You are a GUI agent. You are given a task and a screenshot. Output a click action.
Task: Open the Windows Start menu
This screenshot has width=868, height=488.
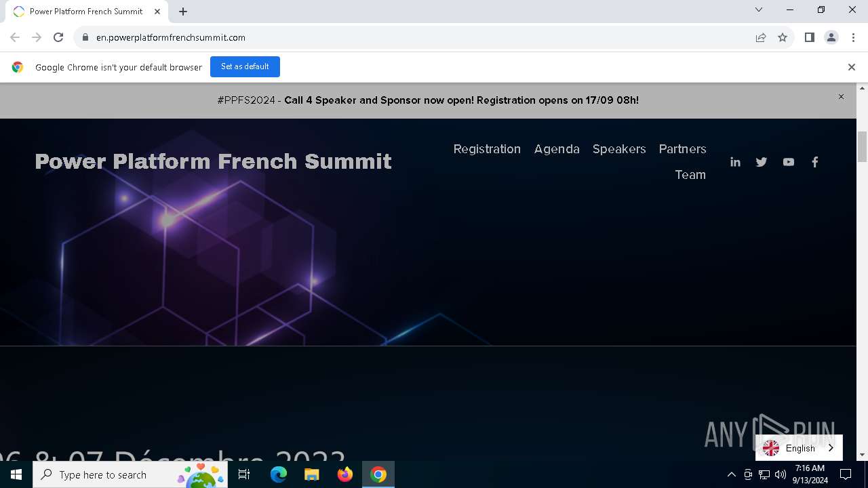tap(16, 474)
